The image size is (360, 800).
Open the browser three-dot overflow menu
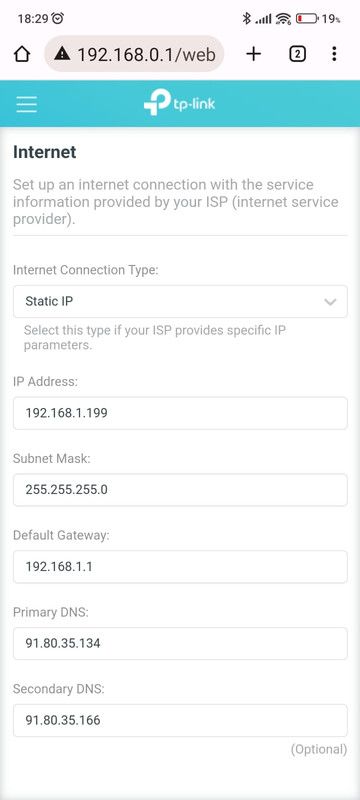coord(334,54)
